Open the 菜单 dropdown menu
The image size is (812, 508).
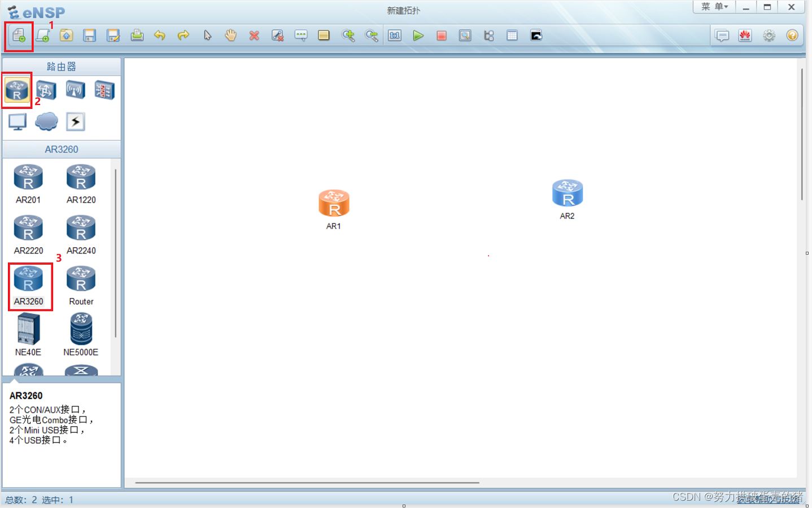(x=714, y=7)
